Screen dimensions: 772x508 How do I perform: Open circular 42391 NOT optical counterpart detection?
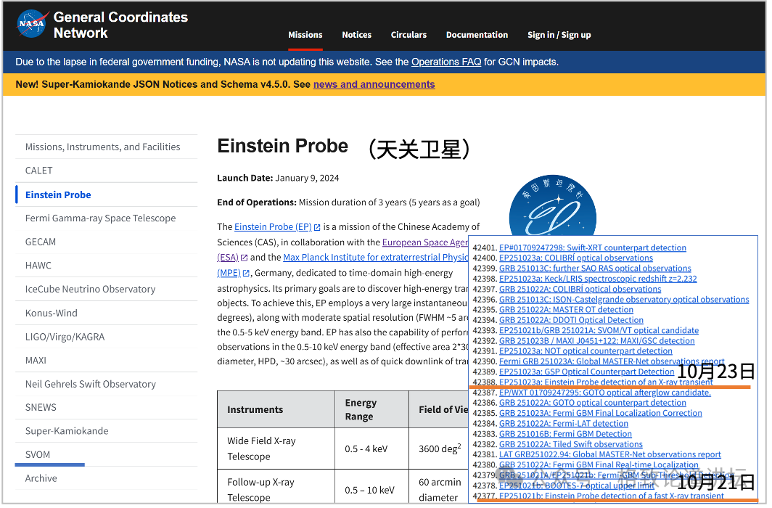588,352
